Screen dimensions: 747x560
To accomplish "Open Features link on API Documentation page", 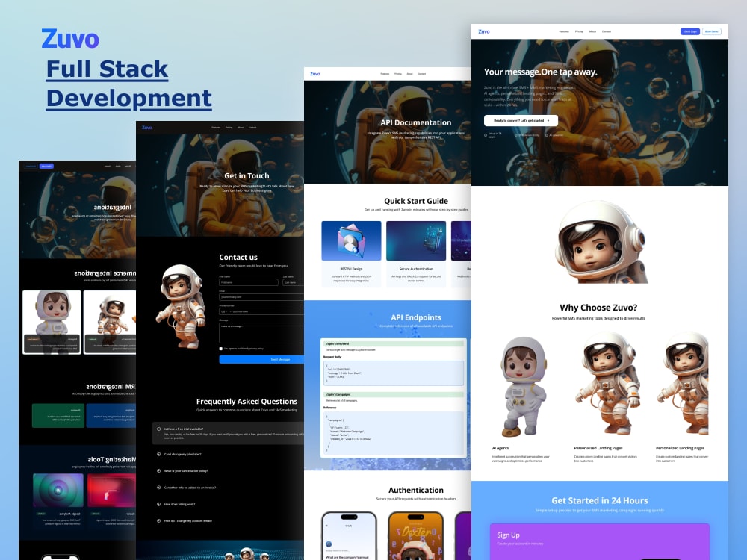I will coord(385,74).
